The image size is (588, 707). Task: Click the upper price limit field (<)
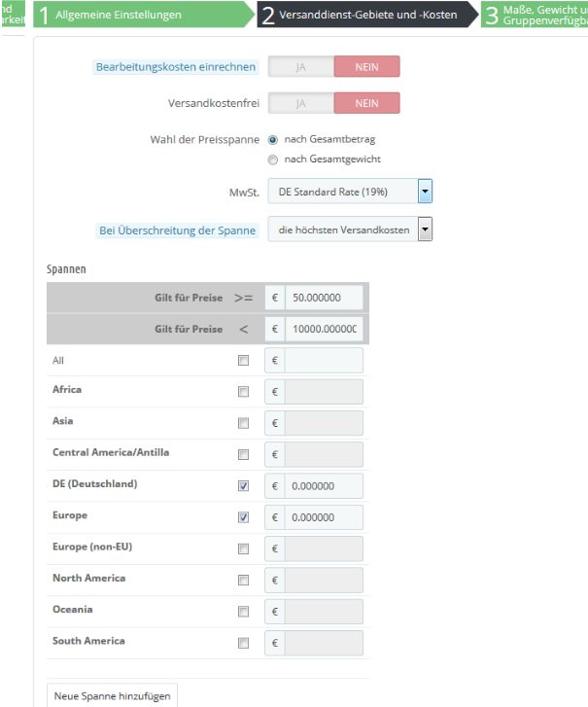tap(325, 330)
